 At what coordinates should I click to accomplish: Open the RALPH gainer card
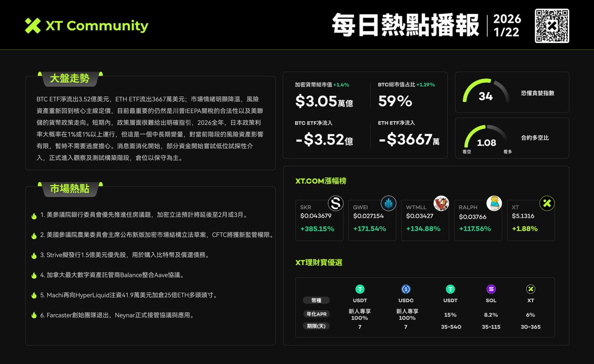click(478, 221)
